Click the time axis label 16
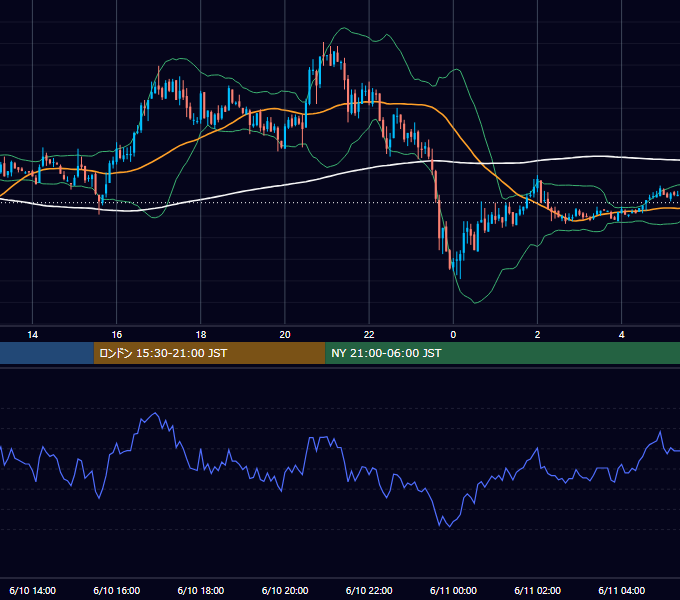This screenshot has height=600, width=680. tap(117, 335)
